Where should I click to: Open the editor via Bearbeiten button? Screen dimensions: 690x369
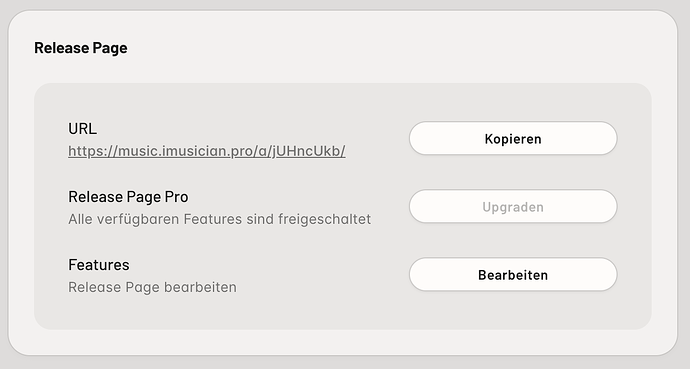513,275
